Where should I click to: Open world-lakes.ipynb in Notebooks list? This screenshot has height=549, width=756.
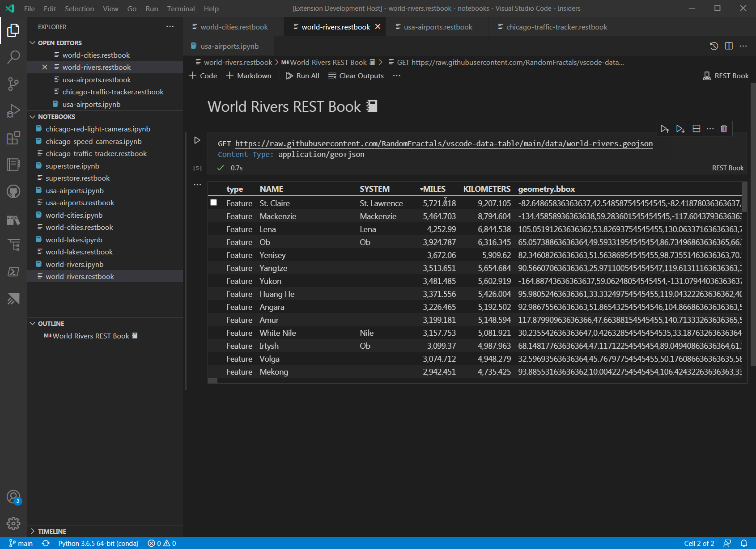[x=74, y=240]
